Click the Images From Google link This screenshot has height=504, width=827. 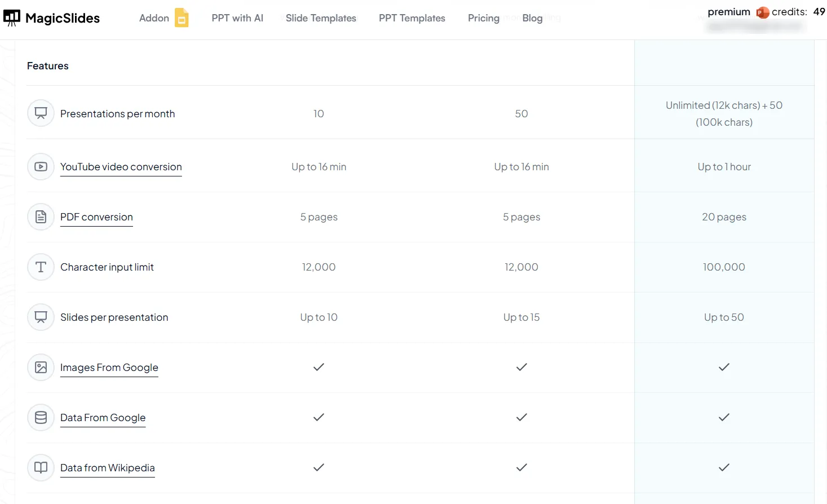click(109, 368)
